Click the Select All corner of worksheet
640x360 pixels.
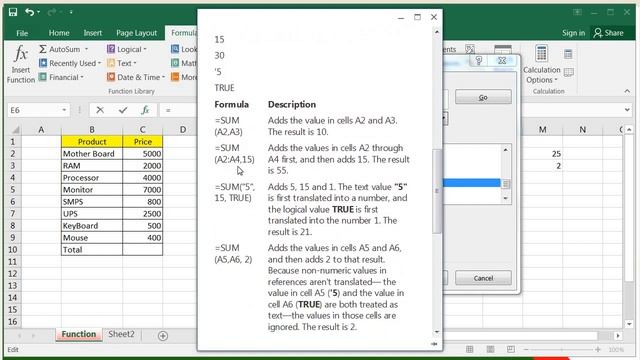coord(16,130)
